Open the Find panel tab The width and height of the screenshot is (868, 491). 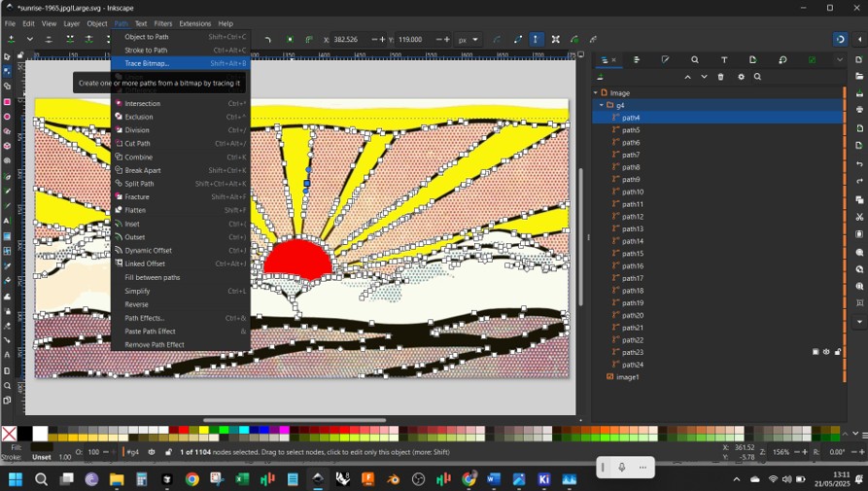pyautogui.click(x=695, y=59)
